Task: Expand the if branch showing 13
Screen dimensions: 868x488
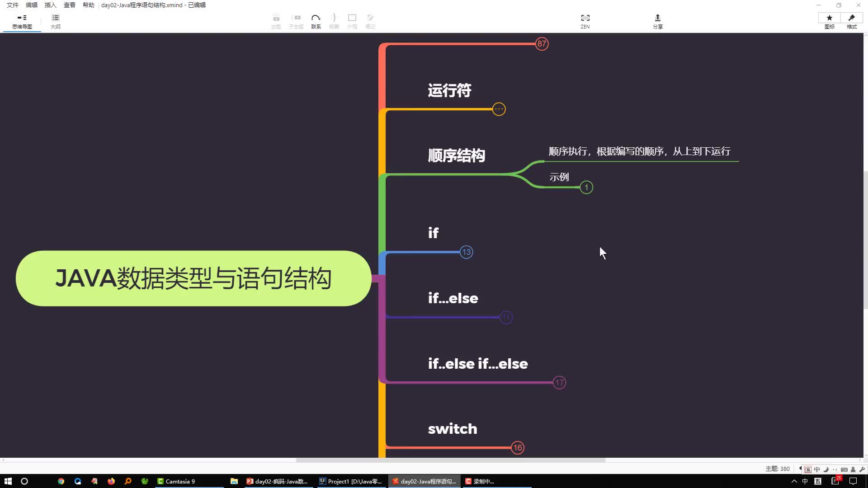Action: [x=466, y=252]
